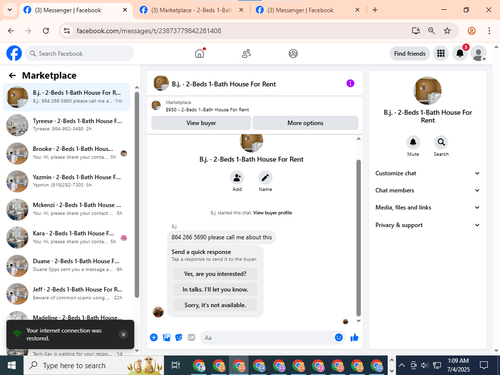Click the More options button
The height and width of the screenshot is (375, 500).
coord(305,123)
